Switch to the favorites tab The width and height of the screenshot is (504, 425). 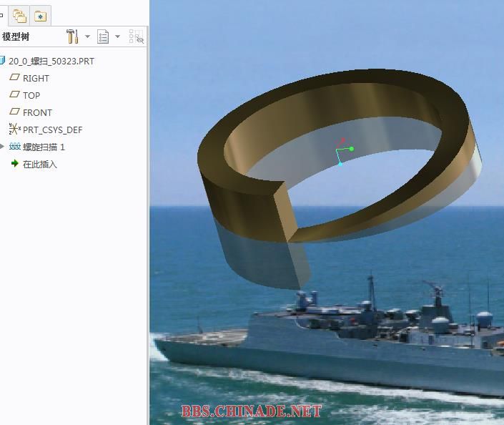click(41, 16)
